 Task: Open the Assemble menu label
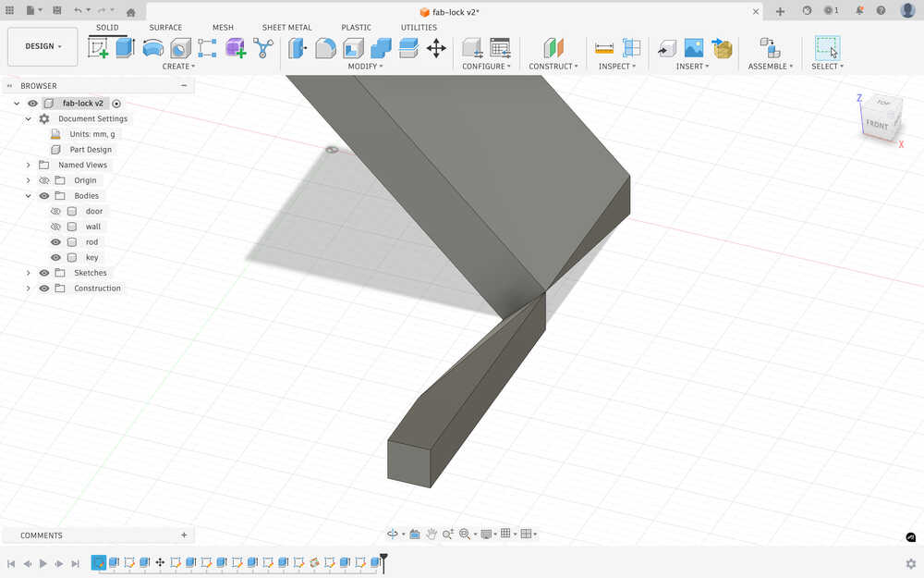[x=770, y=67]
